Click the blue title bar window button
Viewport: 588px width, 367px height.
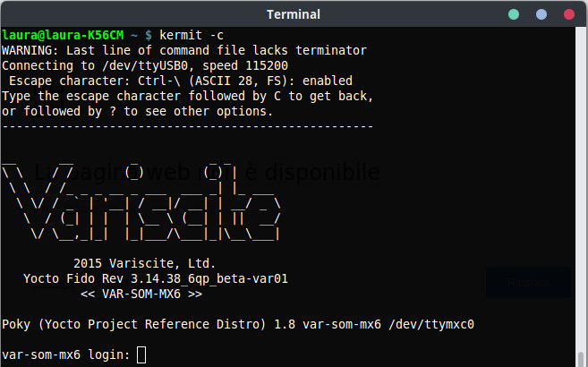click(541, 14)
